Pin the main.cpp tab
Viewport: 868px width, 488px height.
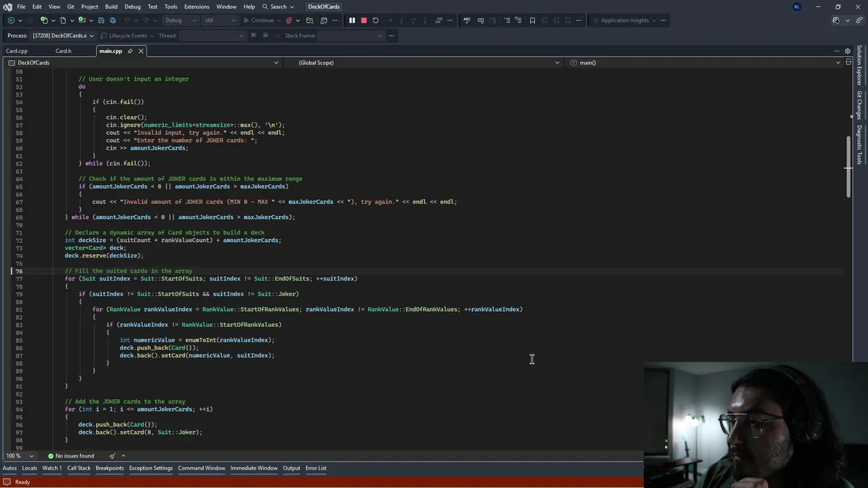pos(130,51)
